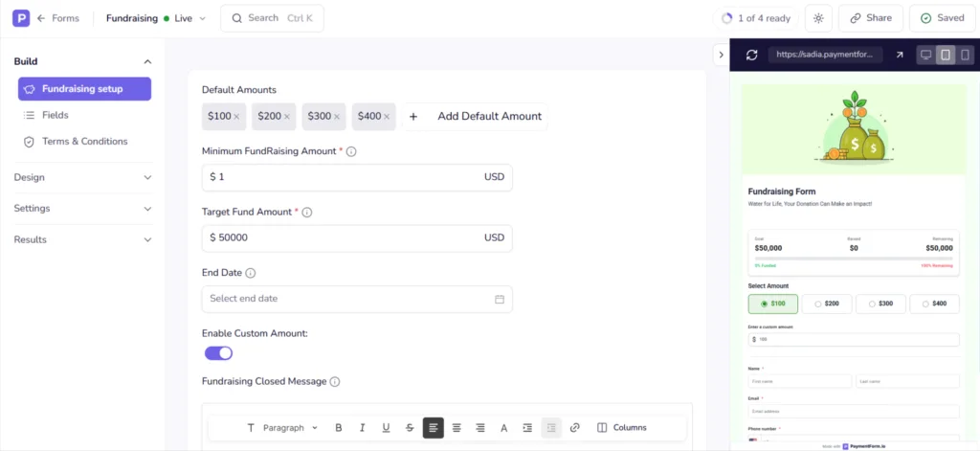The image size is (980, 451).
Task: Select left text alignment in editor toolbar
Action: pos(434,428)
